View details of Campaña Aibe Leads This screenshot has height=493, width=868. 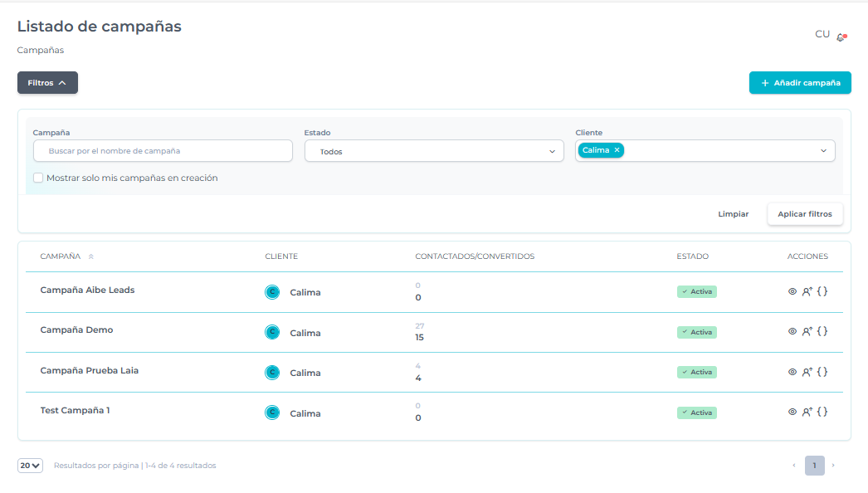pyautogui.click(x=792, y=291)
